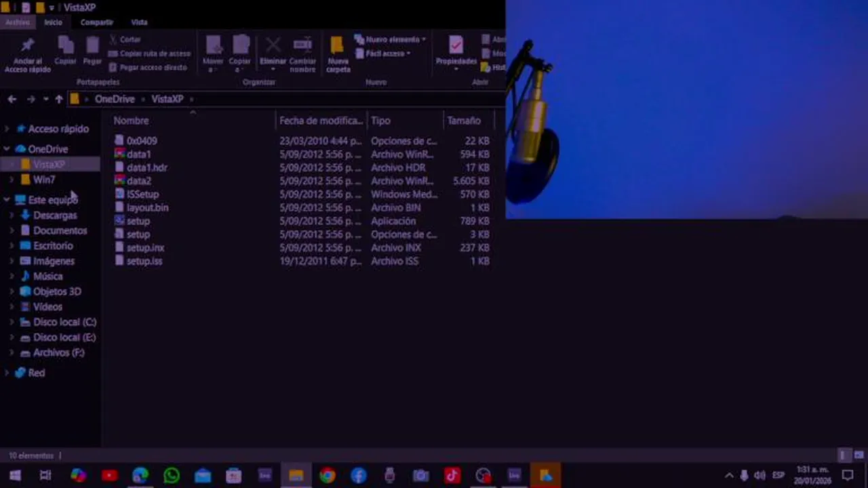Click Copiar ruta de acceso

(149, 54)
